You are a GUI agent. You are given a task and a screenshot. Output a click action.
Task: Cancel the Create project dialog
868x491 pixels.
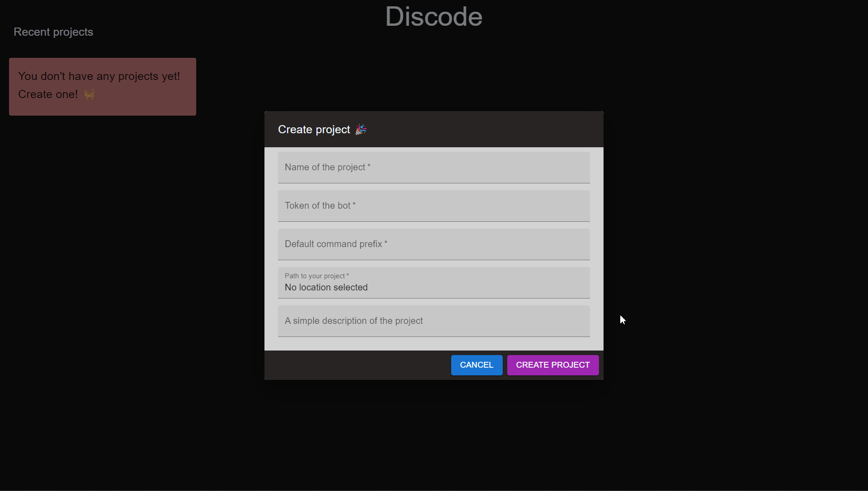[476, 365]
